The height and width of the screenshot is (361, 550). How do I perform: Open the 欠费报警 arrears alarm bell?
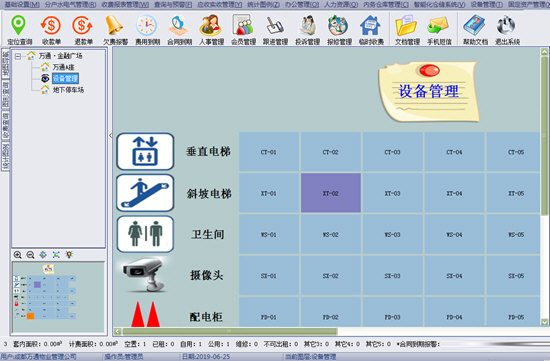click(x=115, y=30)
